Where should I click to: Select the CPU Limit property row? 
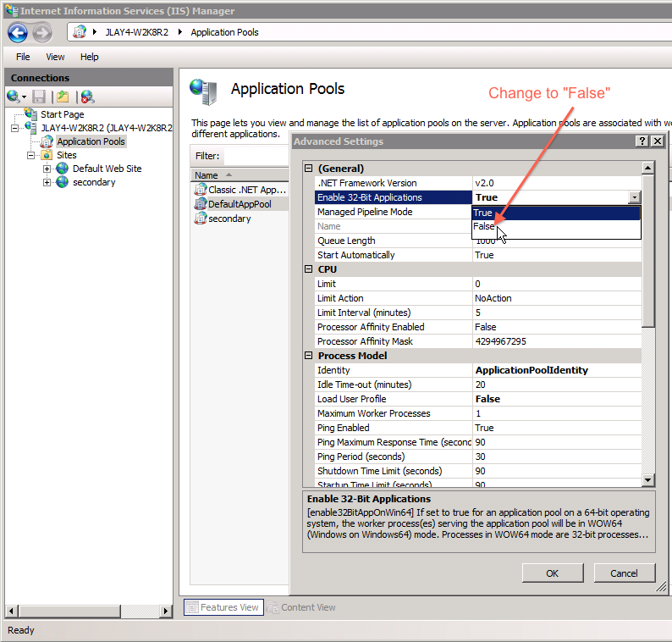(x=478, y=284)
